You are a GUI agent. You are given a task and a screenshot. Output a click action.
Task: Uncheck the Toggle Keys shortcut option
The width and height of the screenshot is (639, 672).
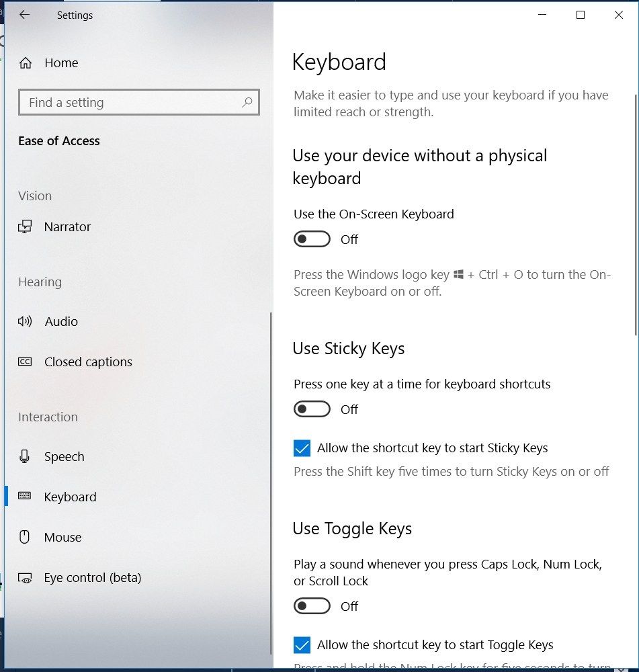(x=302, y=644)
